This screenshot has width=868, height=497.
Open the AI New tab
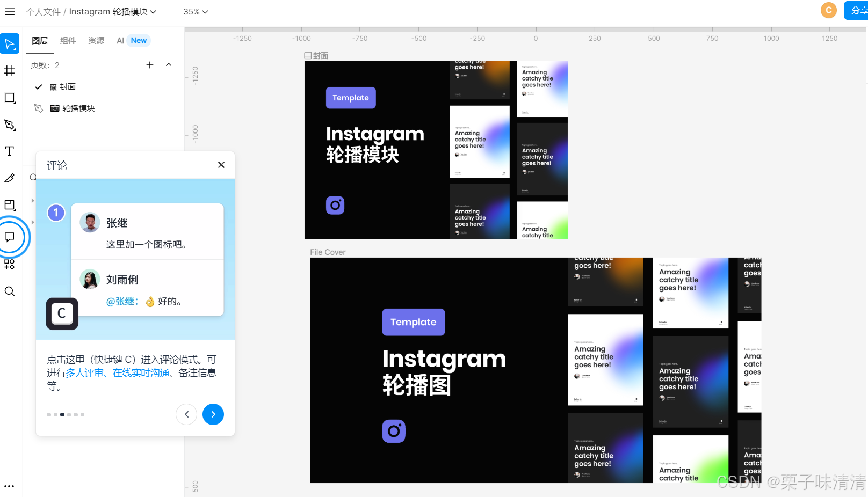point(133,41)
